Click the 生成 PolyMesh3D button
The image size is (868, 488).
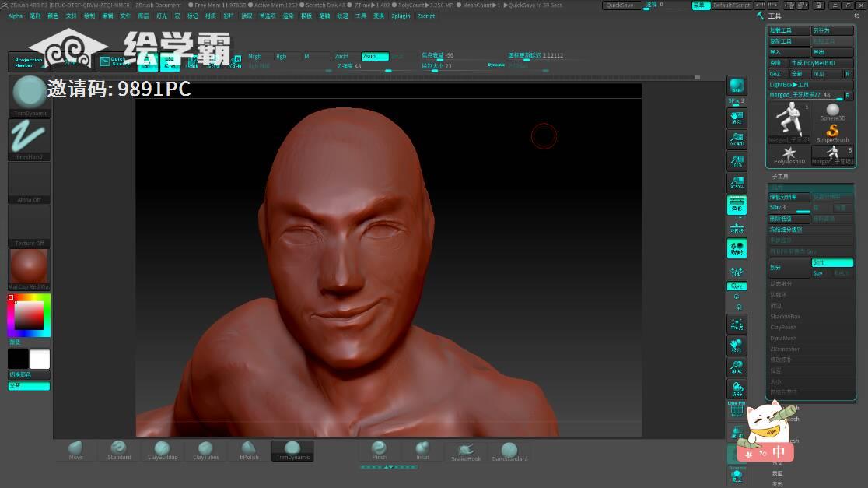(x=821, y=63)
